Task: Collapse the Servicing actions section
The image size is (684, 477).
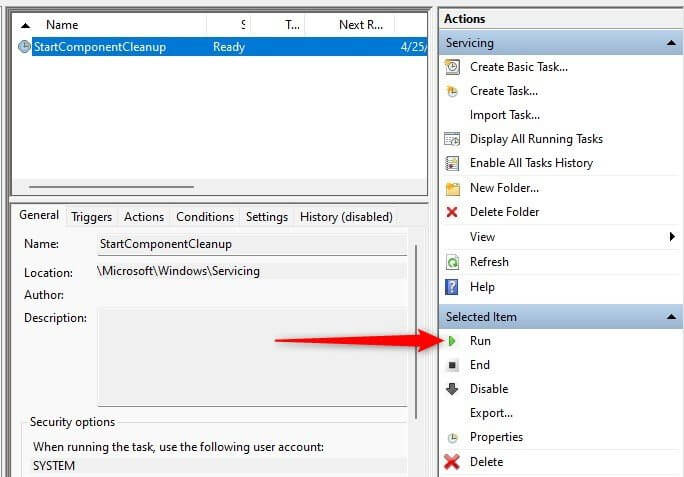Action: click(x=671, y=43)
